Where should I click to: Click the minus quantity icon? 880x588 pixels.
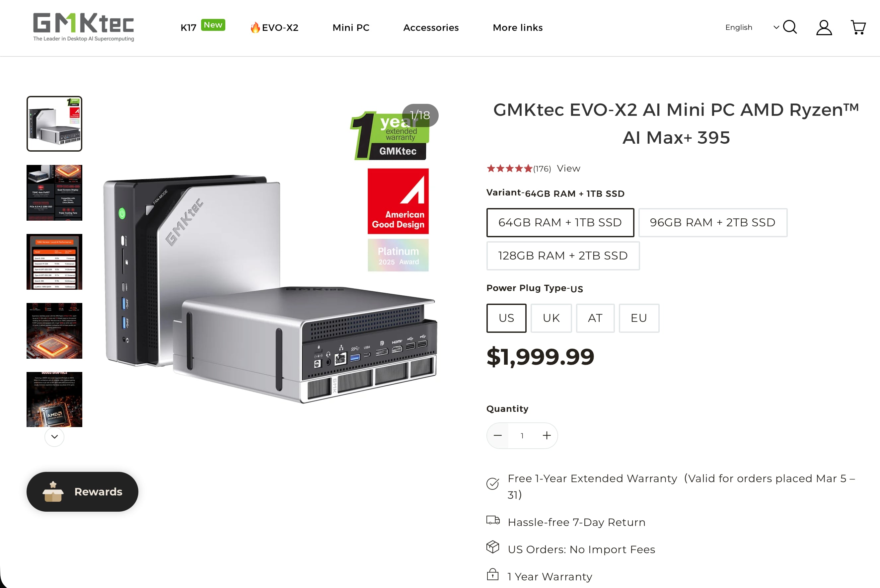pos(497,435)
